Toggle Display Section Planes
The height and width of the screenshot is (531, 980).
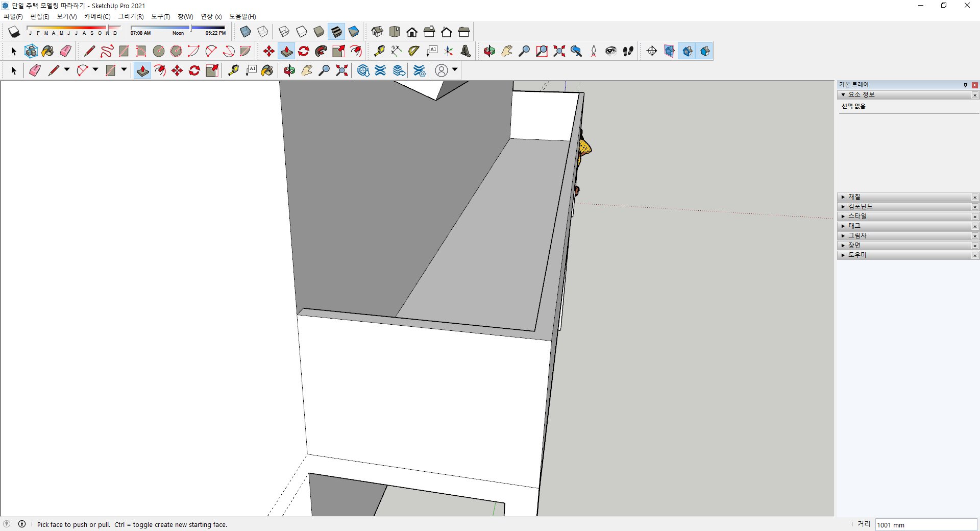(669, 51)
